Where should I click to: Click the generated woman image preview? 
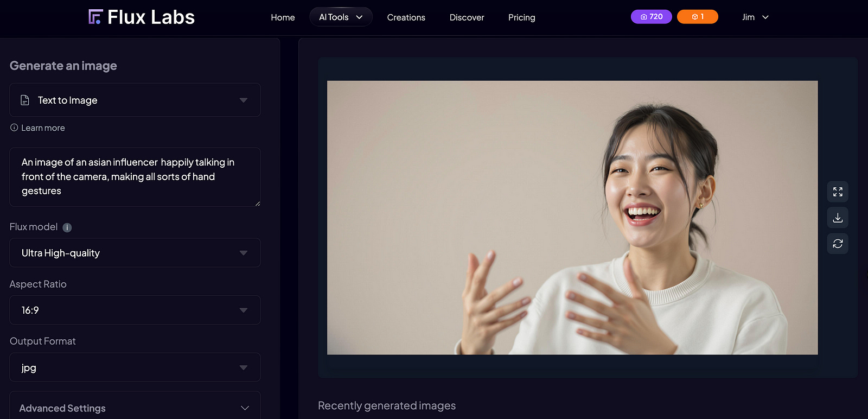click(572, 218)
